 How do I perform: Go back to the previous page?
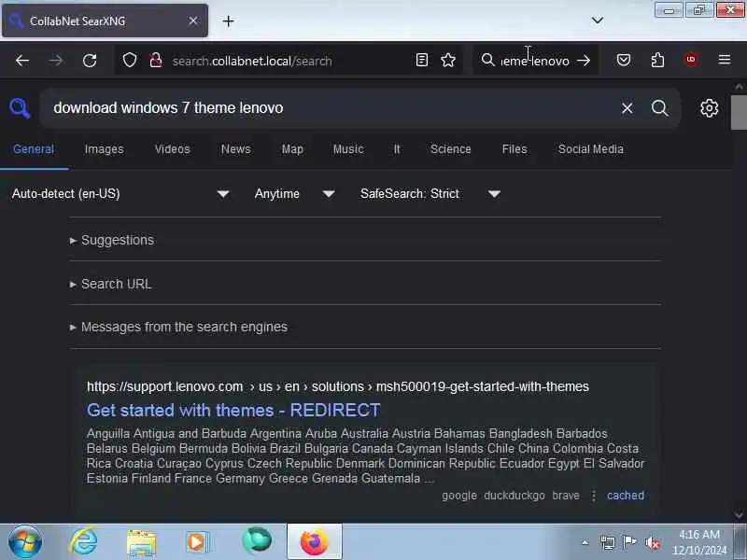coord(21,61)
